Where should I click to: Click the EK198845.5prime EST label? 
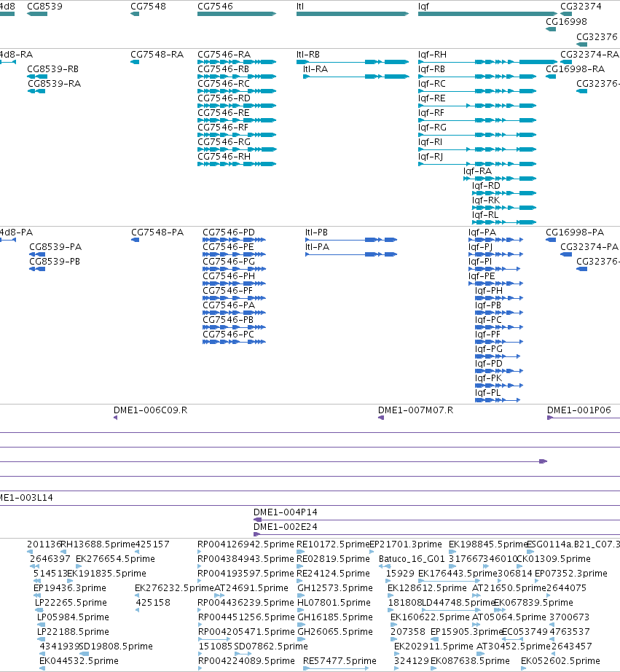pyautogui.click(x=488, y=544)
